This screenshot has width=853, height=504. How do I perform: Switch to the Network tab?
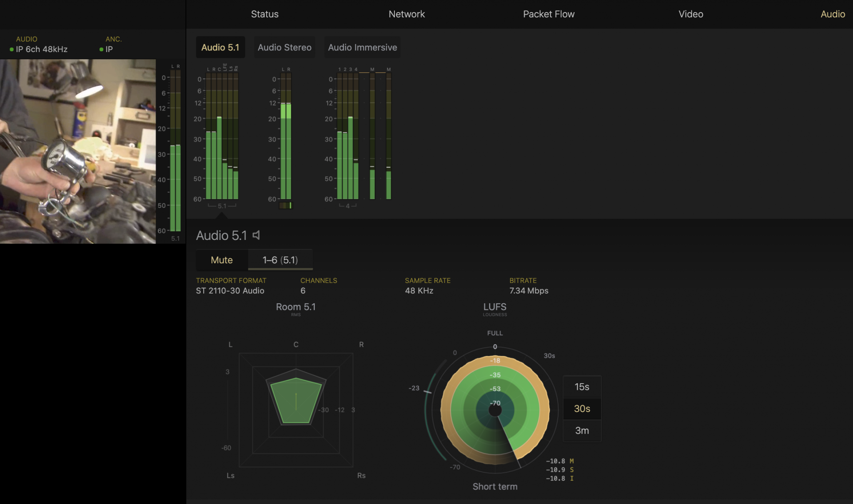tap(407, 14)
